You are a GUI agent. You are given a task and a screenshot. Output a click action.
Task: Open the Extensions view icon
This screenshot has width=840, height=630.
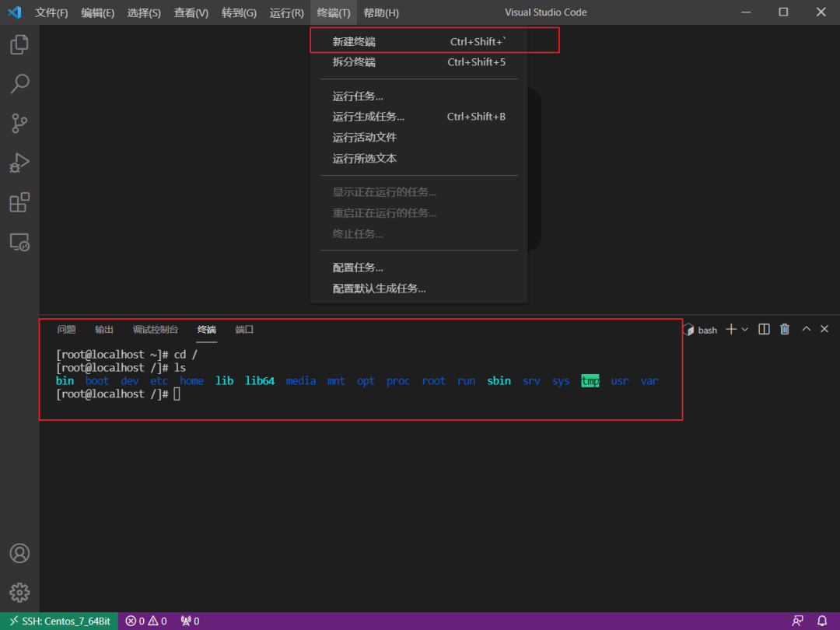pyautogui.click(x=19, y=202)
